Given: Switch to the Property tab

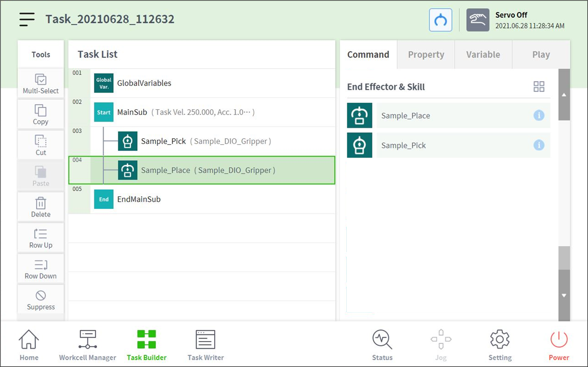Looking at the screenshot, I should point(426,54).
